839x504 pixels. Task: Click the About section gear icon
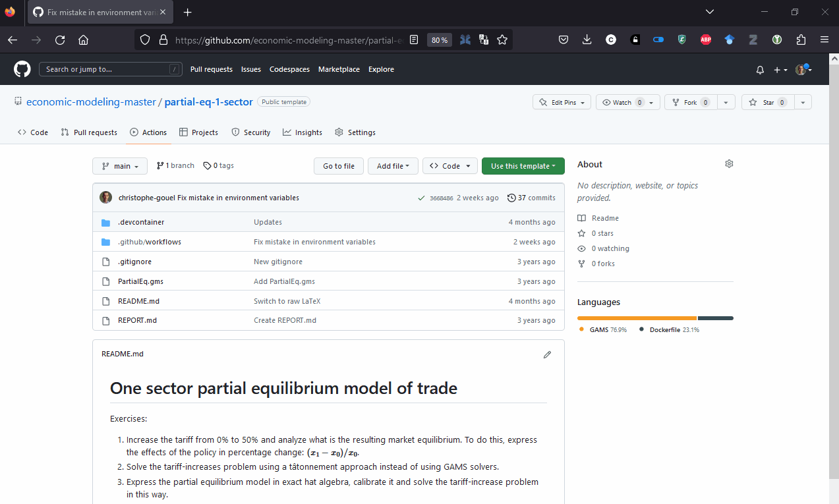(x=729, y=164)
